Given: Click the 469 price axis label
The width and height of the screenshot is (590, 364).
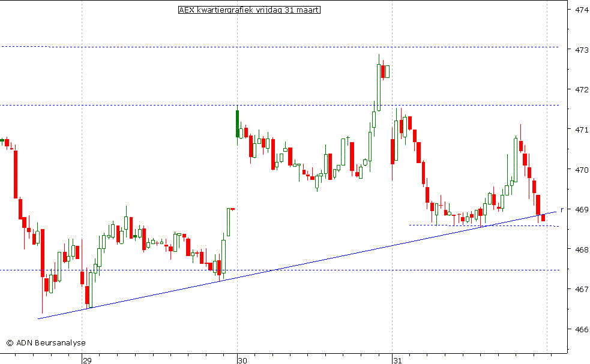Looking at the screenshot, I should (582, 209).
